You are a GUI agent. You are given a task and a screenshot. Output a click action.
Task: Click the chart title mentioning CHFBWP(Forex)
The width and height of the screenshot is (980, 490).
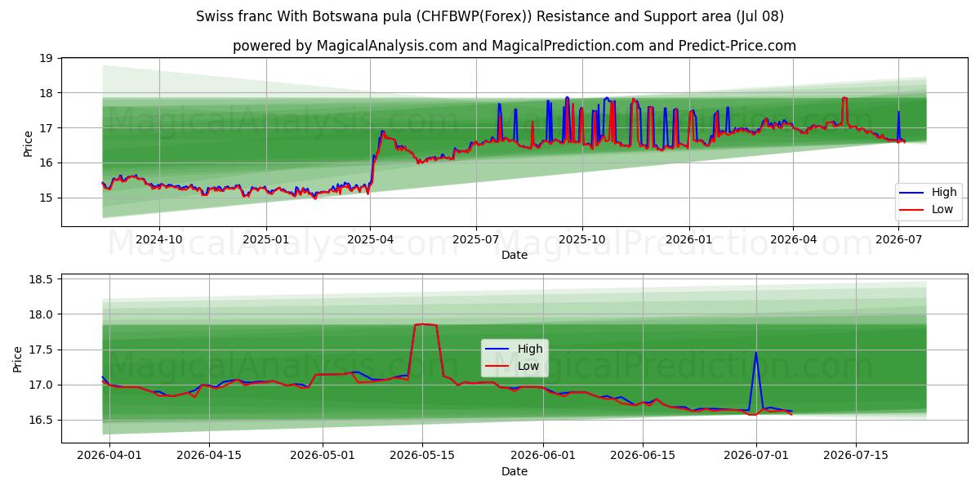490,16
